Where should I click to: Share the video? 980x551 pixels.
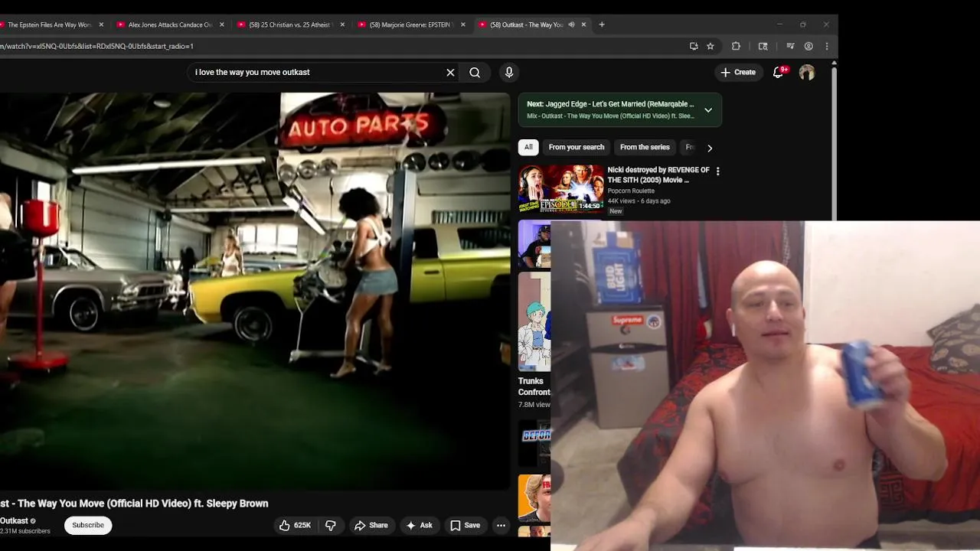pos(371,525)
